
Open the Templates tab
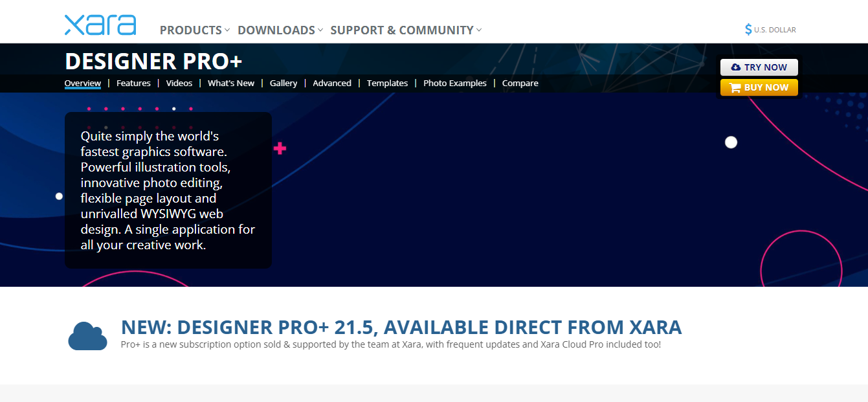387,83
